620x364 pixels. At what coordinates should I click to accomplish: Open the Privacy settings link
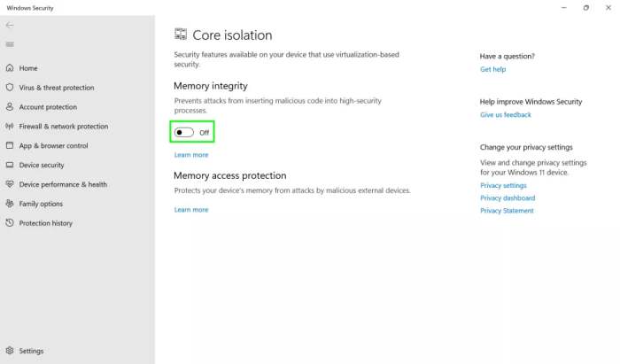(x=503, y=186)
